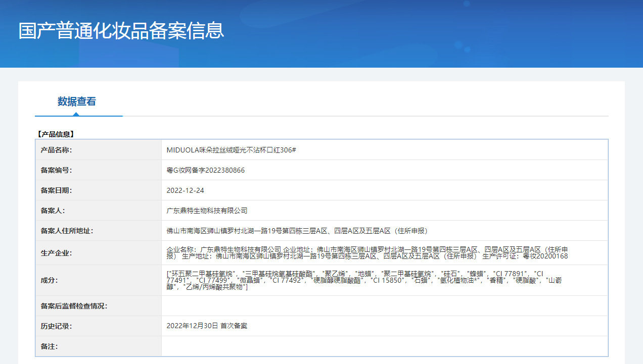Select the address value in 备案人住所地址 row
This screenshot has height=364, width=643.
coord(297,231)
